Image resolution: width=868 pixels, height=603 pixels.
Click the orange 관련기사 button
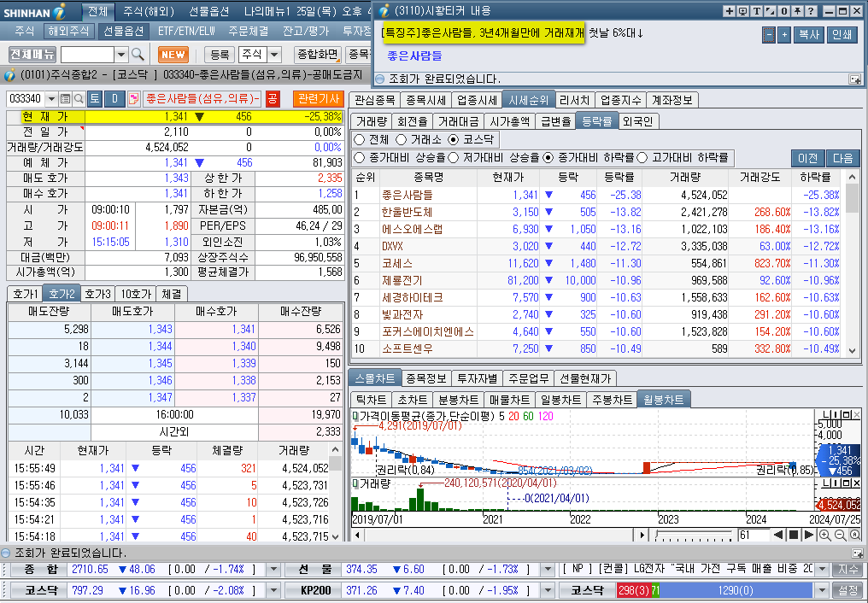(x=319, y=99)
